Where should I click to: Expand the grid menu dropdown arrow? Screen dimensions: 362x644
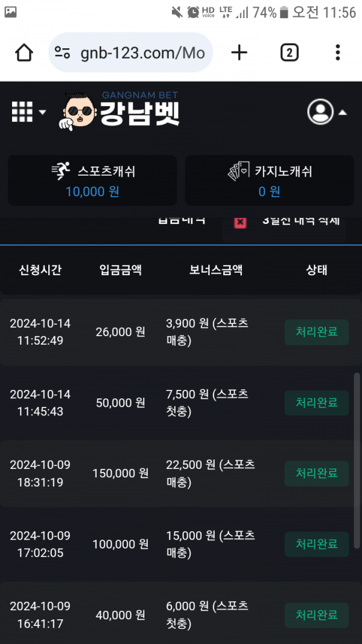42,112
